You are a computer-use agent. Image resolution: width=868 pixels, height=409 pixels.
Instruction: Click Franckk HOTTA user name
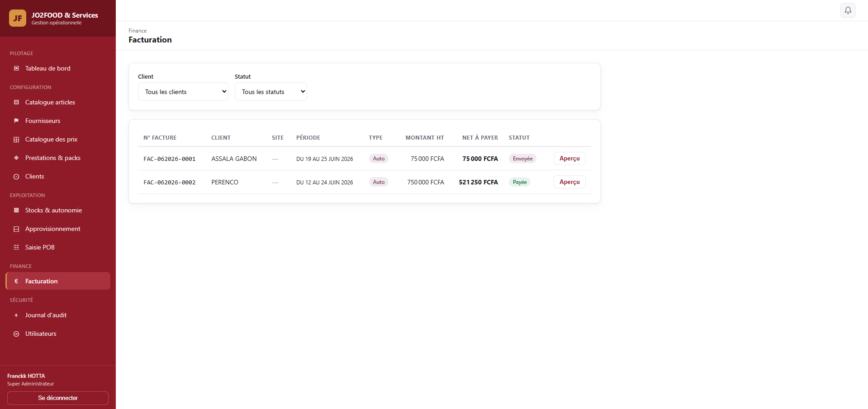[x=26, y=376]
